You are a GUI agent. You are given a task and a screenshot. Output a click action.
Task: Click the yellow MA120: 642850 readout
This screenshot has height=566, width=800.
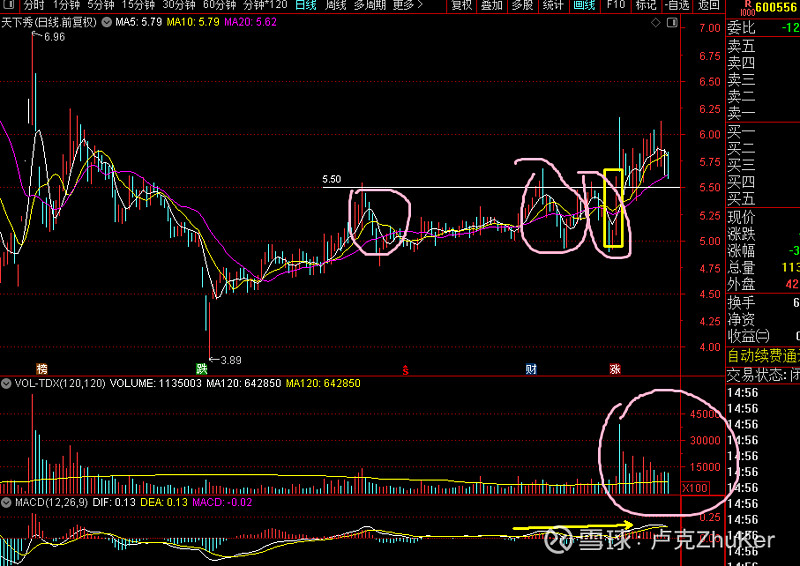click(323, 383)
